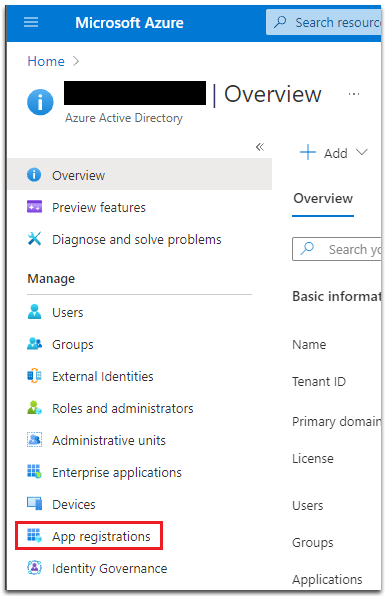Open Diagnose and solve problems

136,239
